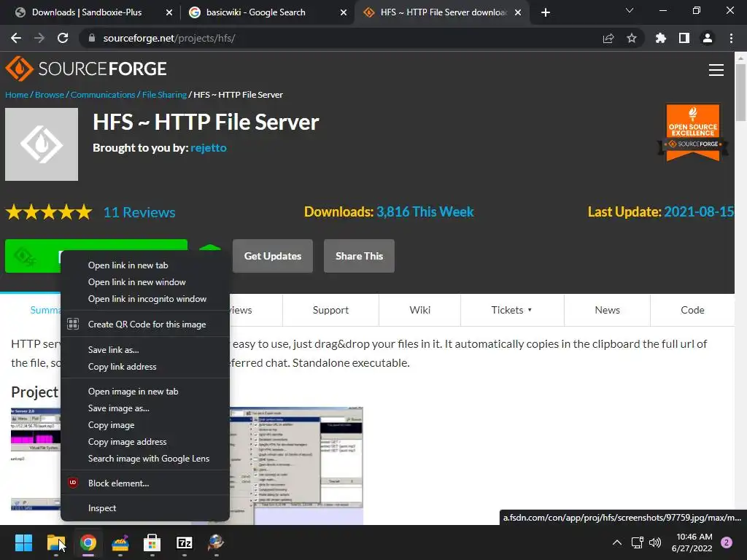The image size is (747, 560).
Task: Click the Chrome taskbar icon
Action: 88,542
